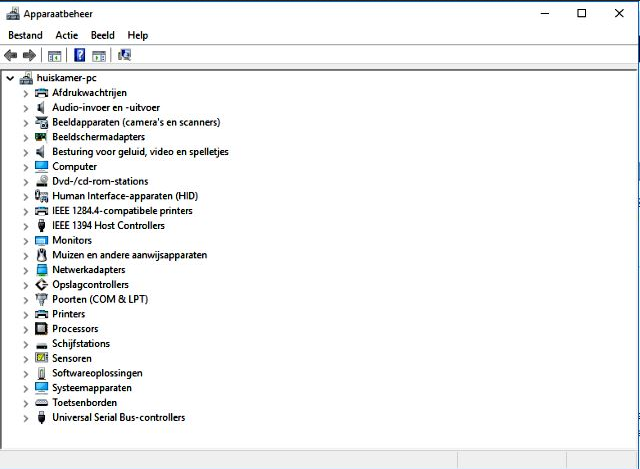This screenshot has width=640, height=469.
Task: Click the Toetsenborden keyboard icon
Action: pos(41,403)
